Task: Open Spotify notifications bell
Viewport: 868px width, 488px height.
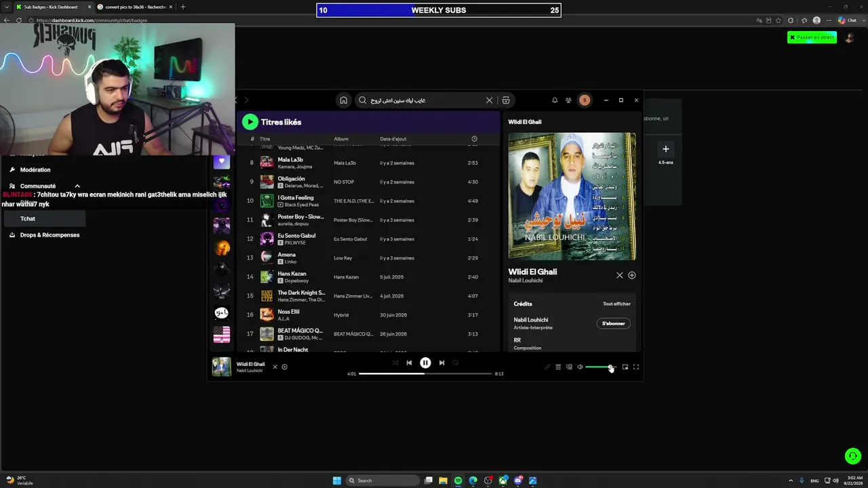Action: click(x=555, y=100)
